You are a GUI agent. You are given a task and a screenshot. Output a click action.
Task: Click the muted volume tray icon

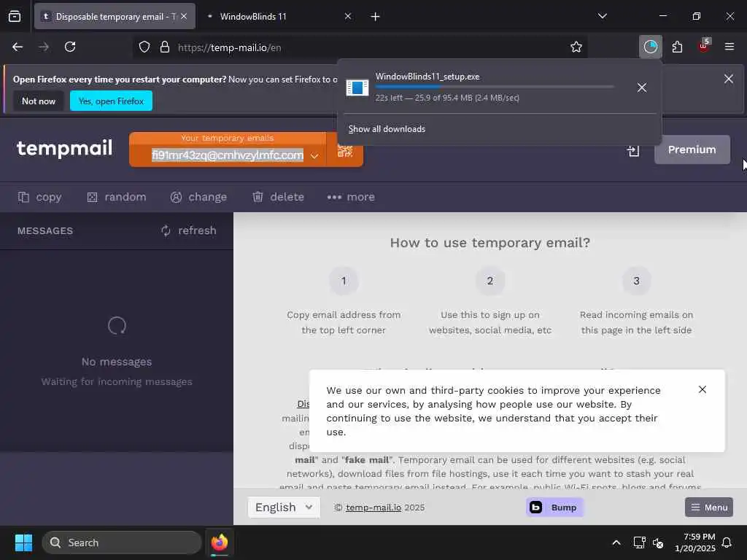tap(658, 542)
